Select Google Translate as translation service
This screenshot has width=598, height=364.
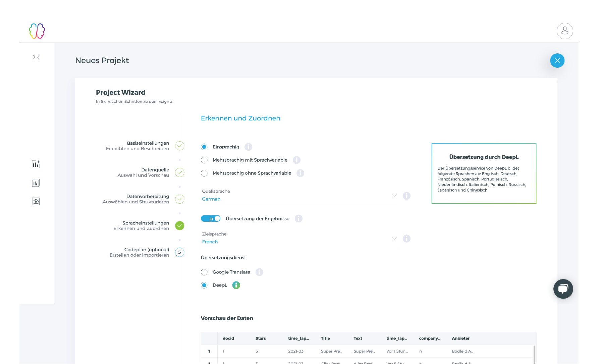click(204, 272)
